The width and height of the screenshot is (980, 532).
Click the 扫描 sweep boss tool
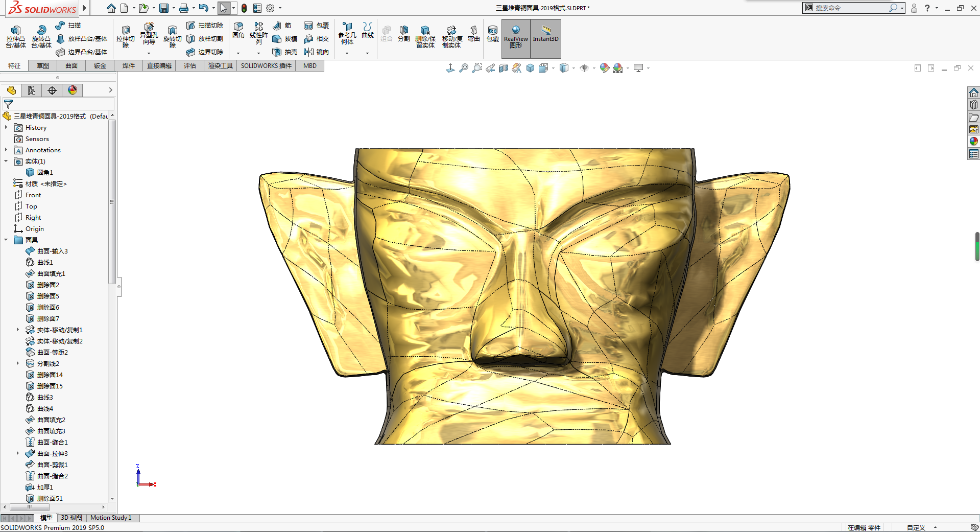[x=68, y=25]
